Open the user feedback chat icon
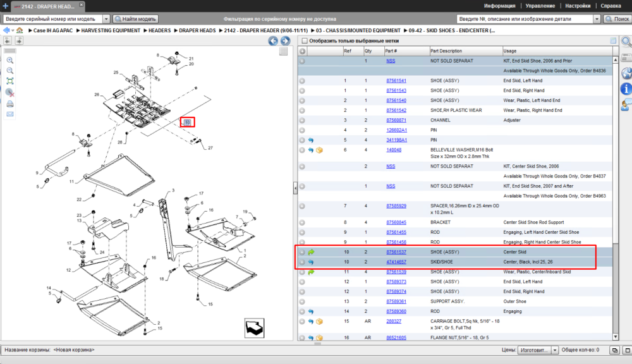Screen dimensions: 632x364 point(626,105)
